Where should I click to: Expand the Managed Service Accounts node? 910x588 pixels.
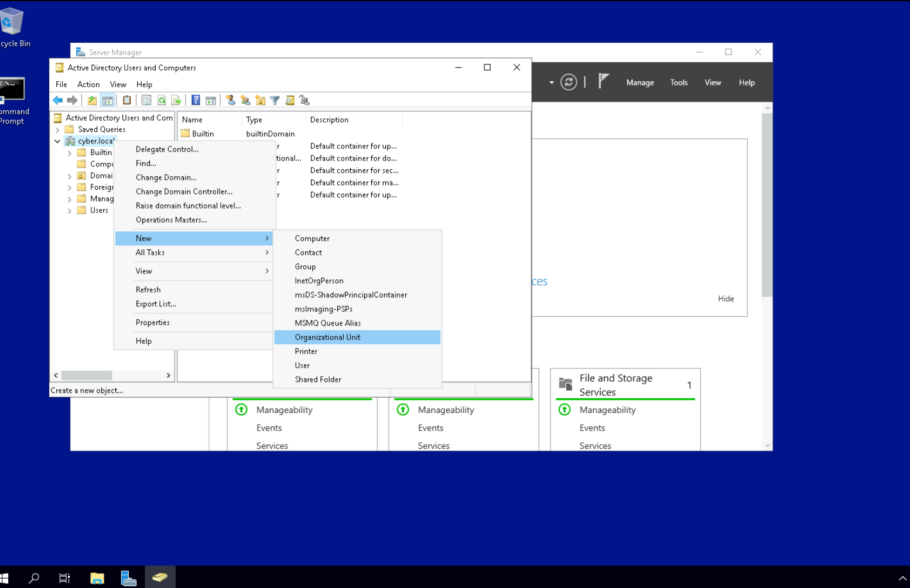[70, 199]
